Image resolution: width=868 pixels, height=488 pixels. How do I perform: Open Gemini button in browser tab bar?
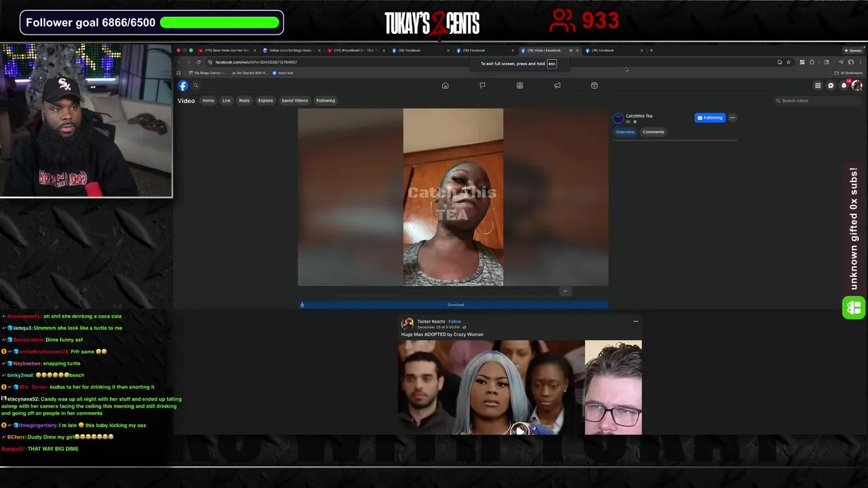pos(853,50)
